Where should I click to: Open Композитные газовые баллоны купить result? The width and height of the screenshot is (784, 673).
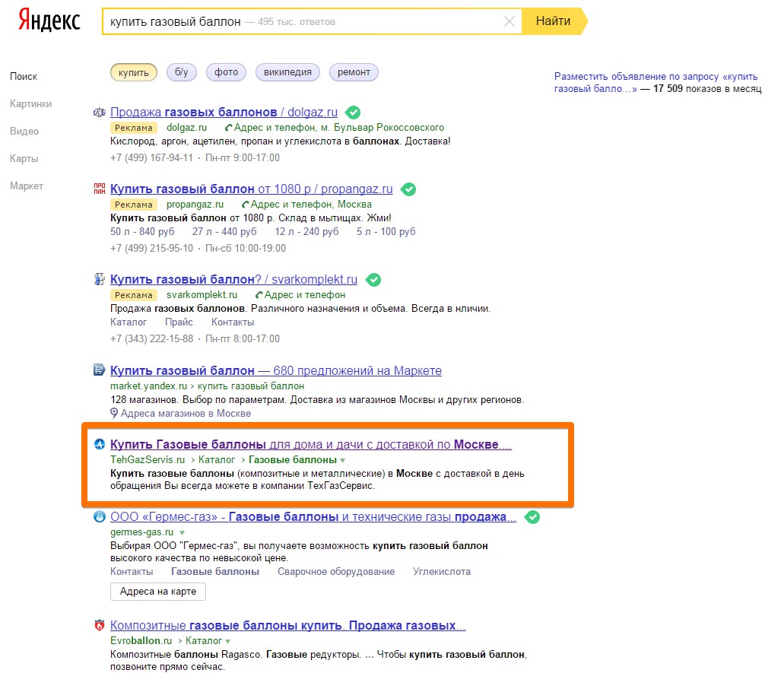287,626
